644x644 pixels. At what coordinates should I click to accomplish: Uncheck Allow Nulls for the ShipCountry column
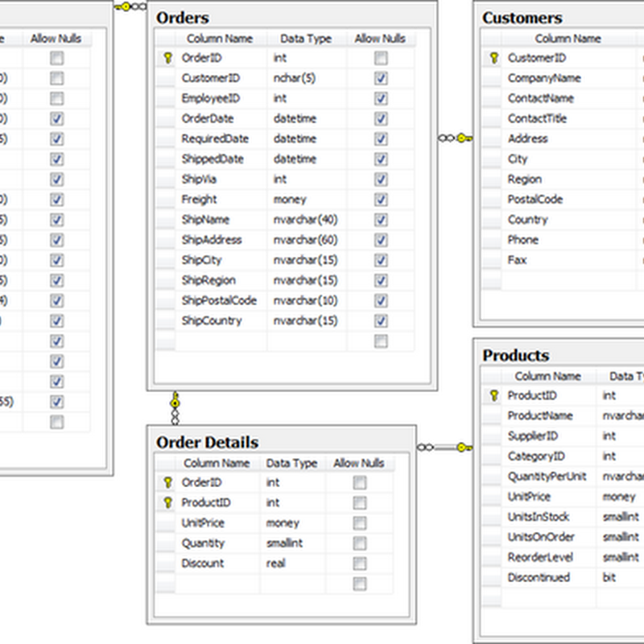pos(380,320)
